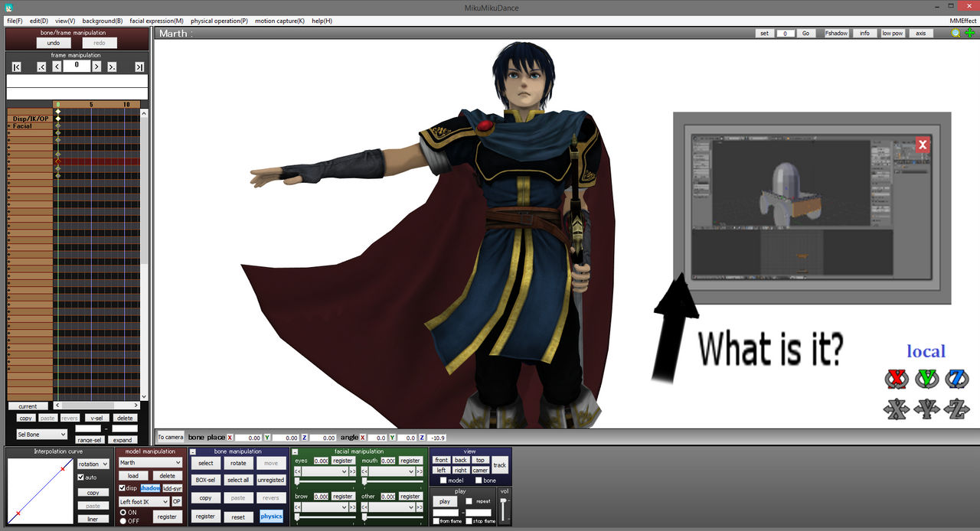Open the facial expression(M) menu
The width and height of the screenshot is (980, 531).
click(156, 21)
